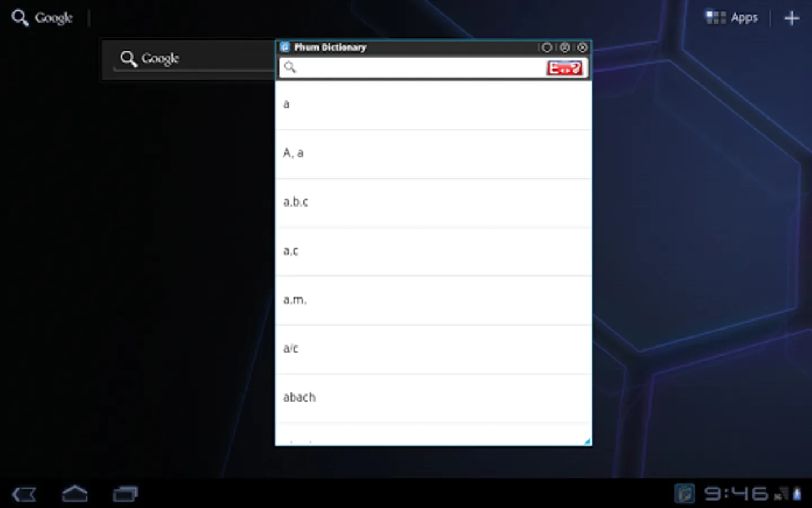This screenshot has width=812, height=508.
Task: Choose the 'a/c' word entry
Action: pos(433,349)
